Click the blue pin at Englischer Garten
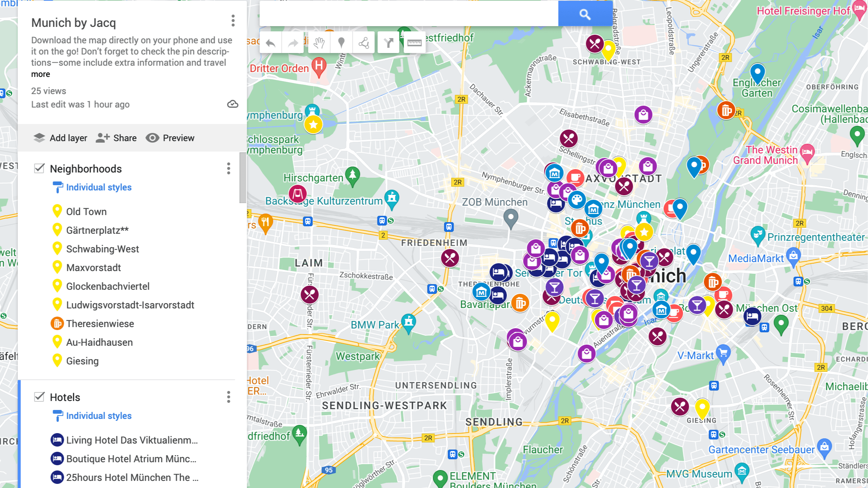 757,74
